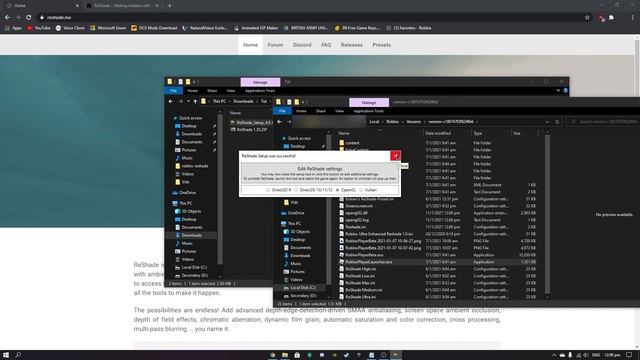Click back arrow in the front Explorer window
Viewport: 640px width, 360px height.
click(x=279, y=122)
